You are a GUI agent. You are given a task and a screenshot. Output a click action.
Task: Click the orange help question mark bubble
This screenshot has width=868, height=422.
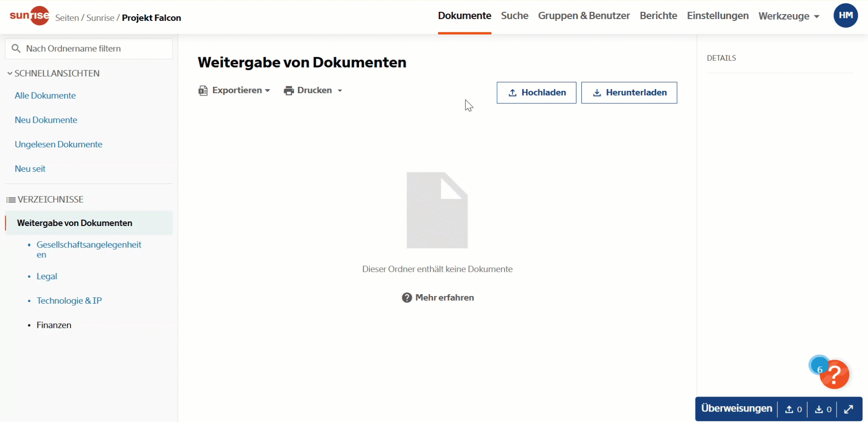click(x=835, y=375)
